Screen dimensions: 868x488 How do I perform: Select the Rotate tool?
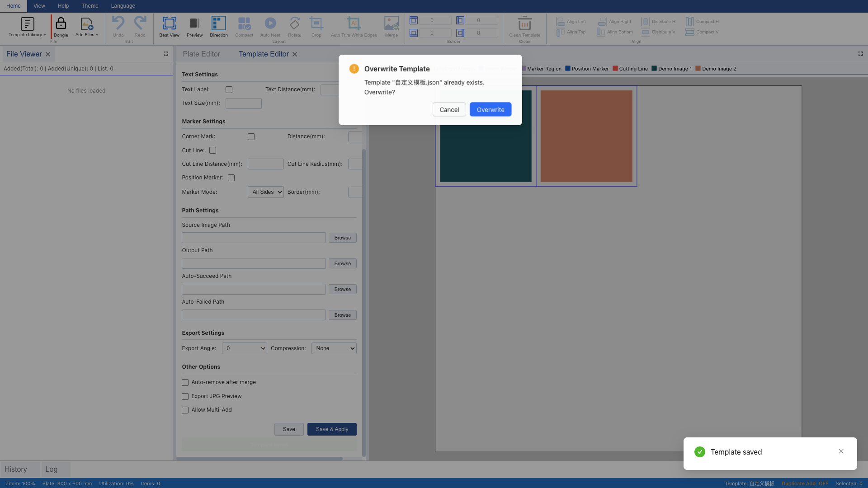[295, 27]
